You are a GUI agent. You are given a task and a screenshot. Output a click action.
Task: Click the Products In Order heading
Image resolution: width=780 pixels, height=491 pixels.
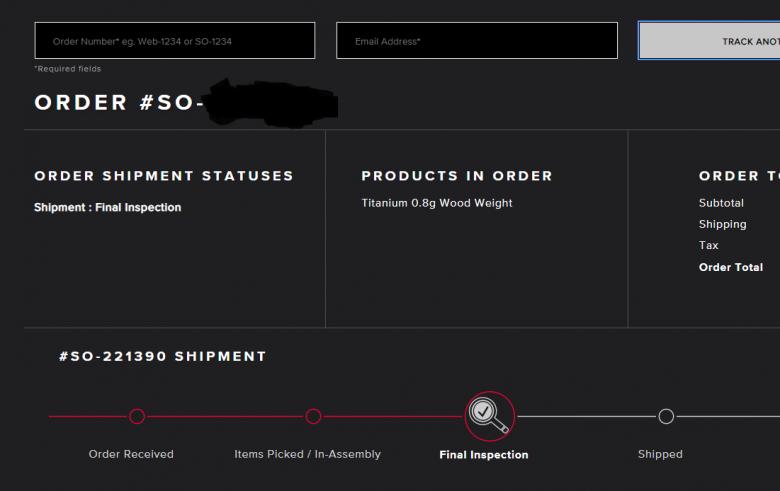pos(457,176)
